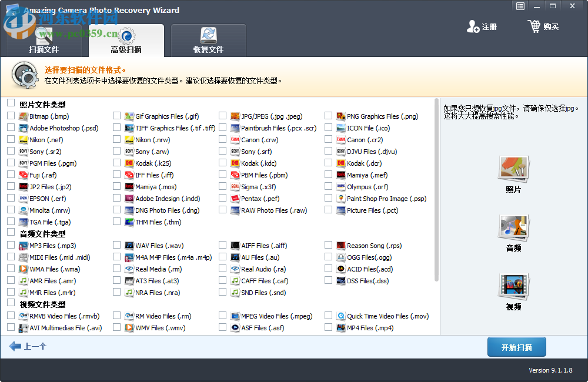
Task: Click the 开始扫描 start scan button
Action: (x=516, y=347)
